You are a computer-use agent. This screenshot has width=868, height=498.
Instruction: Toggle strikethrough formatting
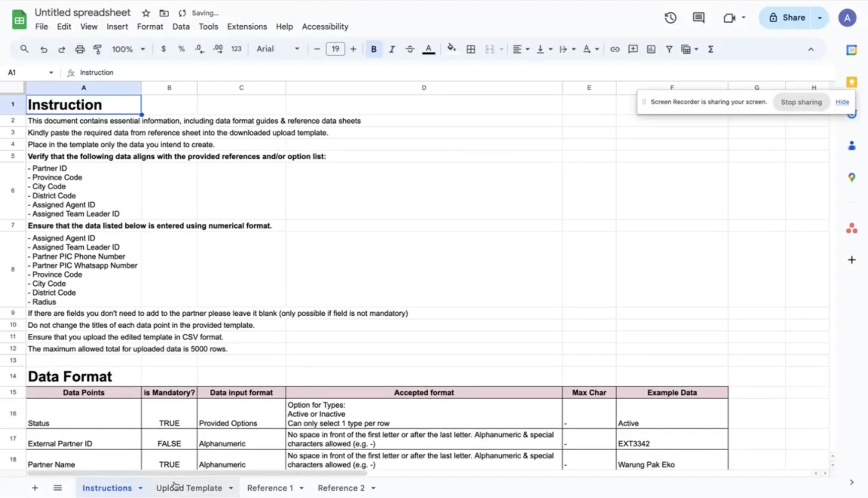(410, 49)
